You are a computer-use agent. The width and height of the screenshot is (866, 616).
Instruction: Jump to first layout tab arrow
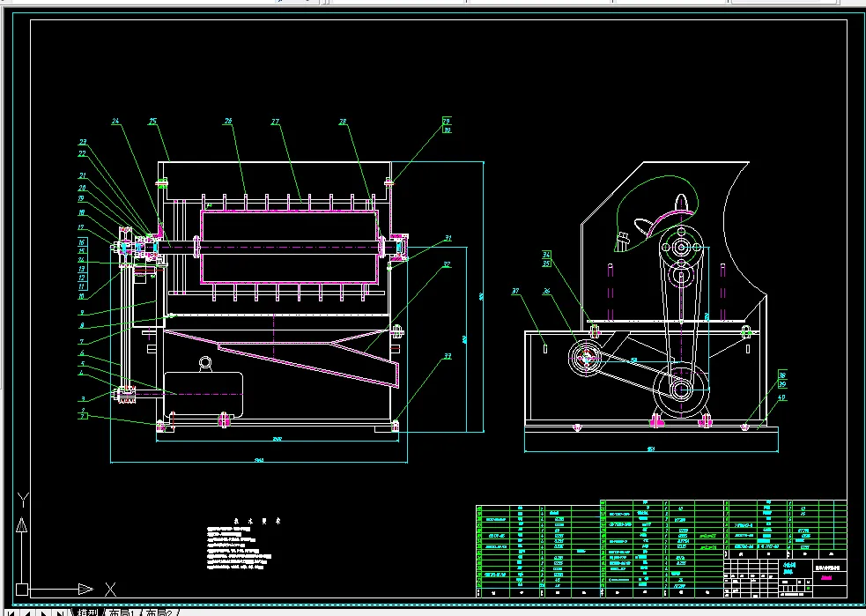(10, 612)
